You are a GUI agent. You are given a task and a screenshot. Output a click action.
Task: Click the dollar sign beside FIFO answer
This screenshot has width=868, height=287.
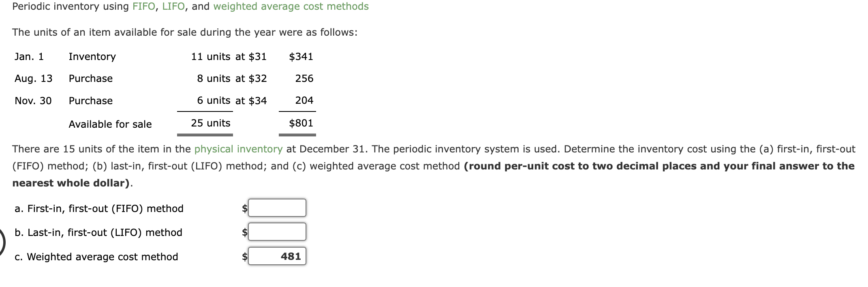coord(243,208)
